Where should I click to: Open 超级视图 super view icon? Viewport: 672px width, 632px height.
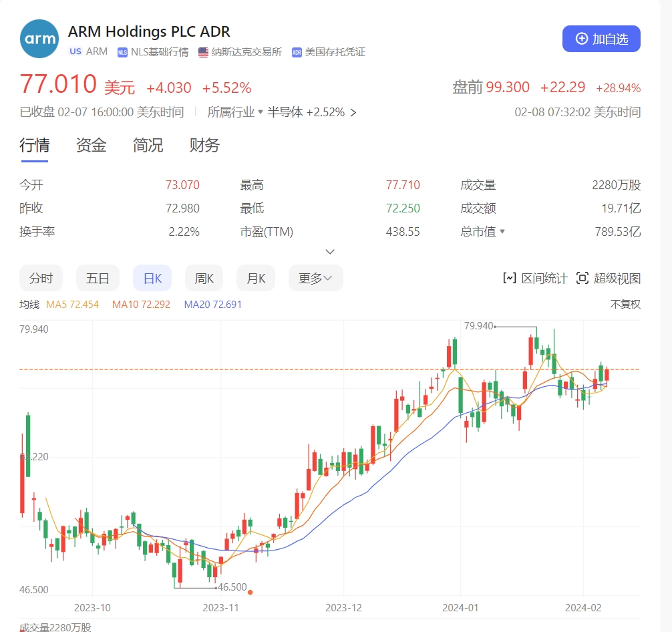tap(582, 279)
